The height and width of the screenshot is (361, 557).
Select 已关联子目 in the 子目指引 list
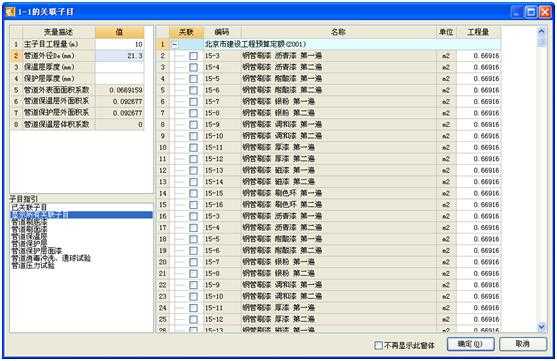(x=29, y=207)
